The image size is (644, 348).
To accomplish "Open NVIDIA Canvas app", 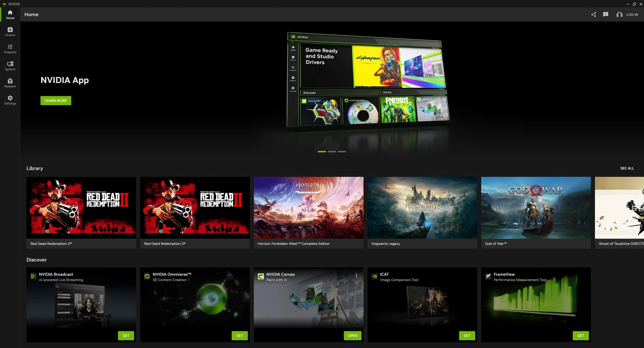I will coord(353,336).
